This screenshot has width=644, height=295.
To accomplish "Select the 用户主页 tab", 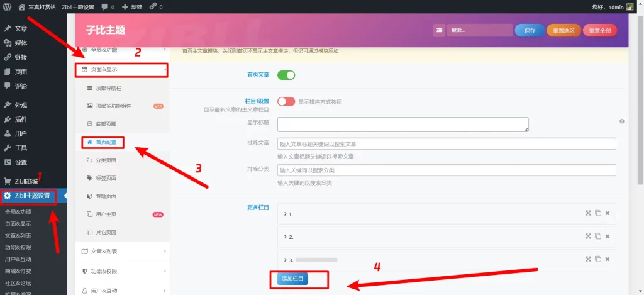I will coord(123,214).
